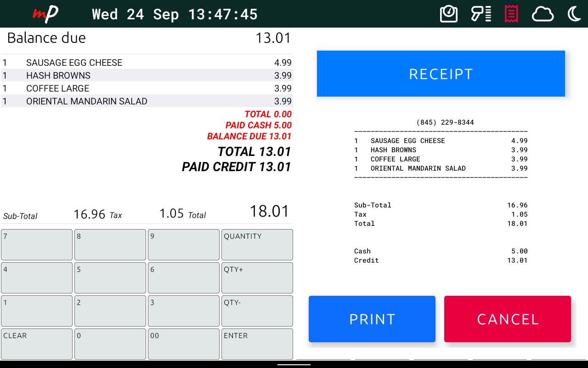The height and width of the screenshot is (368, 588).
Task: Click the mP logo
Action: pyautogui.click(x=45, y=14)
